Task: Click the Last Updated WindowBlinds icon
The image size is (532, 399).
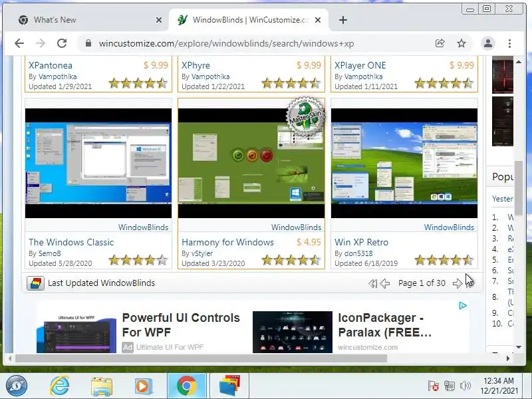Action: tap(35, 283)
